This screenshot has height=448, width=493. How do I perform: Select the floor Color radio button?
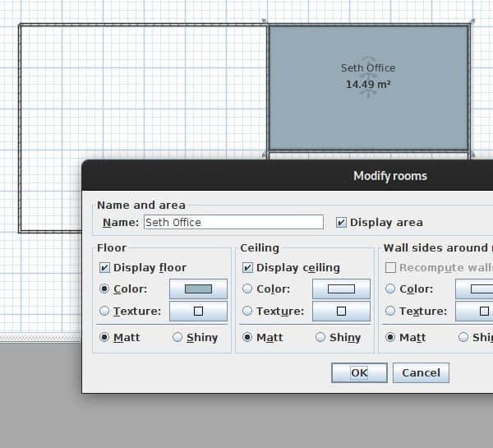point(104,289)
